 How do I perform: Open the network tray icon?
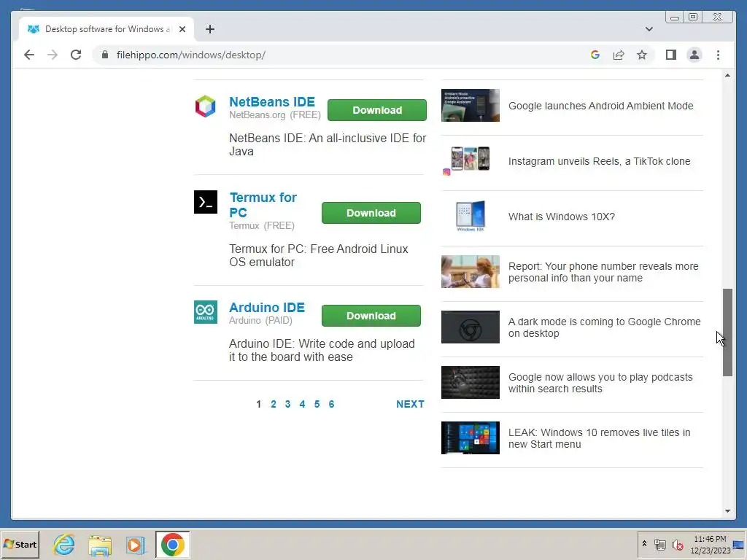click(659, 544)
